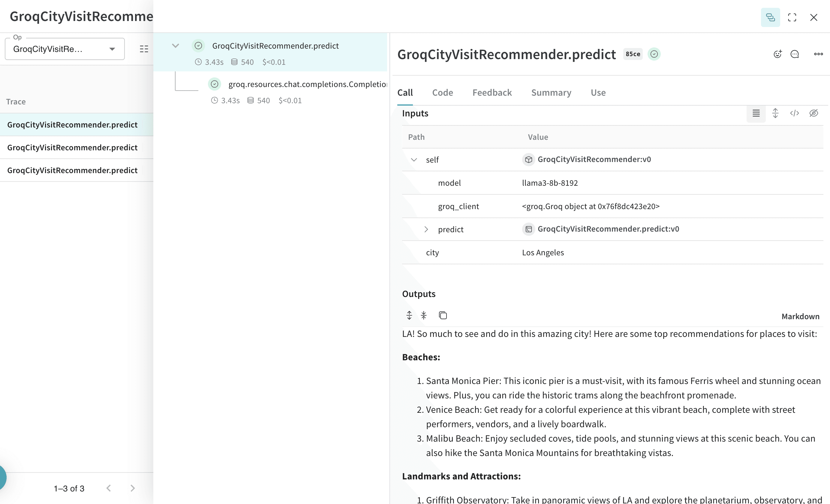Toggle the trace tree view icon
The width and height of the screenshot is (830, 504).
pos(770,17)
